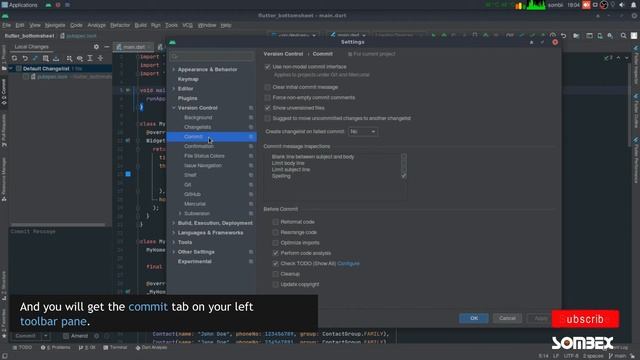Screen dimensions: 640x360
Task: Switch to Local Changes tab
Action: coord(31,47)
